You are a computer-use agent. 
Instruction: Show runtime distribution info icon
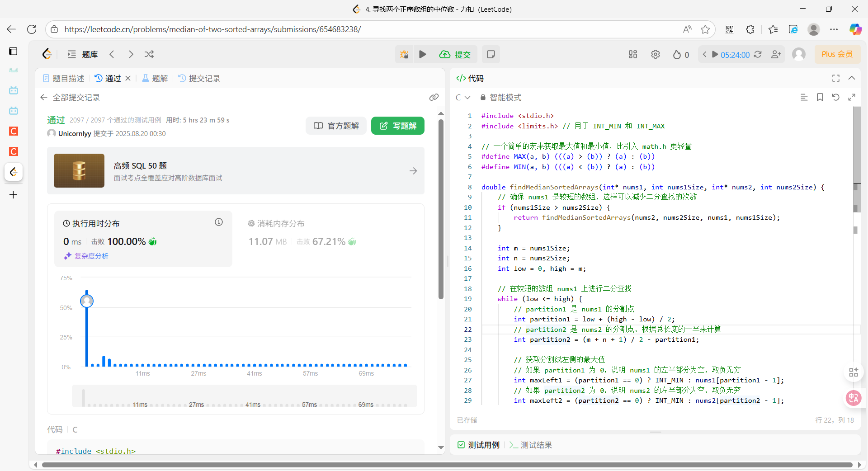click(219, 222)
